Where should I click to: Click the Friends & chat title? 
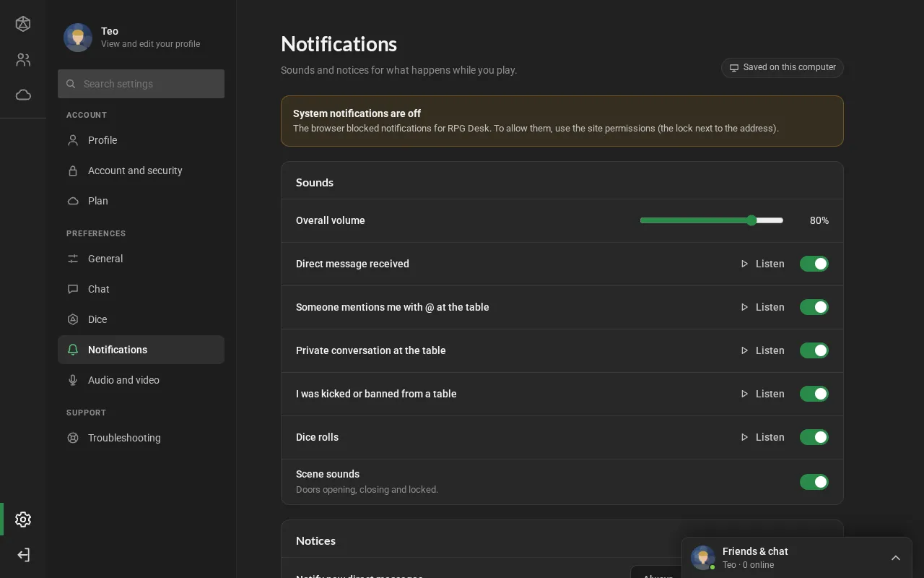[x=755, y=551]
